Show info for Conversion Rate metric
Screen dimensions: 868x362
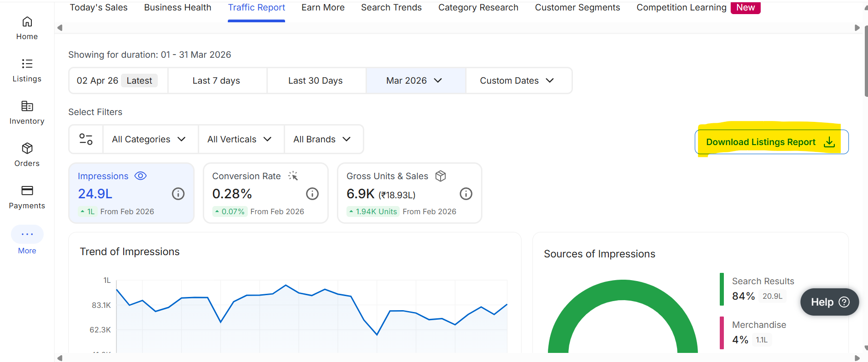coord(312,194)
